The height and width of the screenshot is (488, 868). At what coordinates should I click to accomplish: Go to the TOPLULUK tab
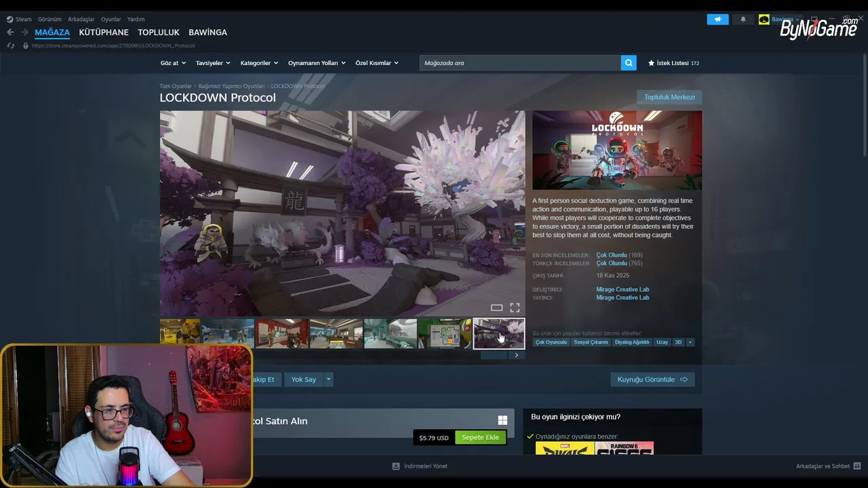(159, 33)
